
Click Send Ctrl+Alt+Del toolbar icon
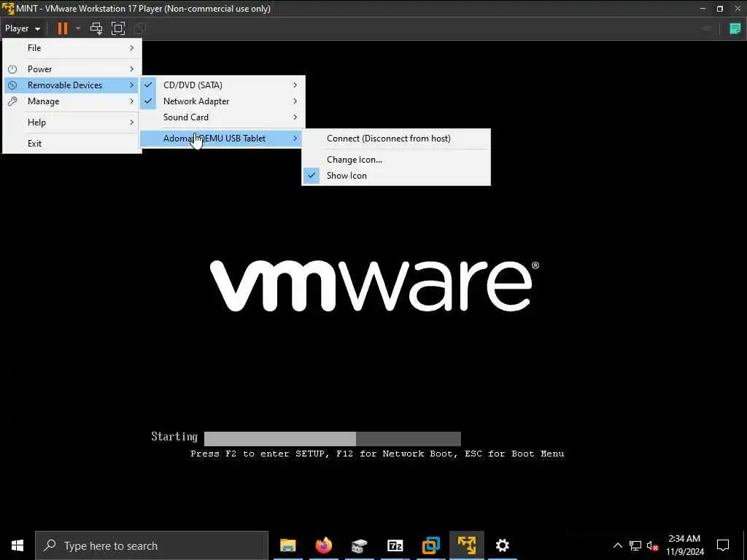click(96, 28)
